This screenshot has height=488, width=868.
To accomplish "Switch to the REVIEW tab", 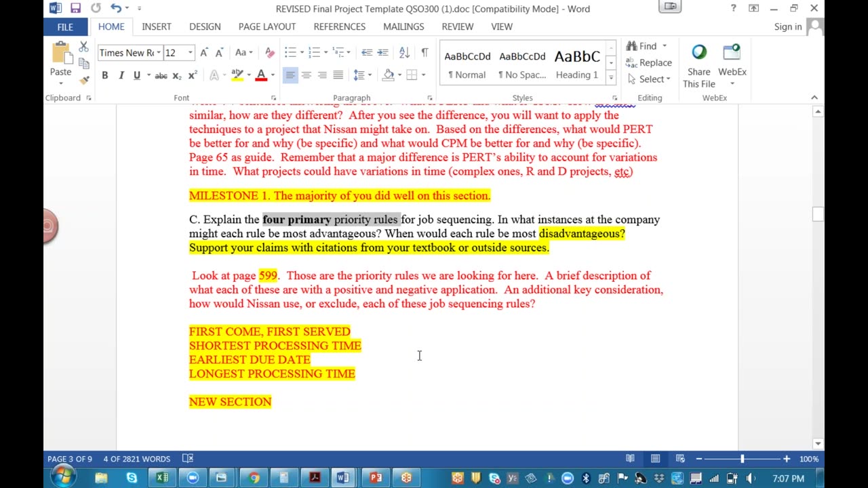I will click(458, 26).
